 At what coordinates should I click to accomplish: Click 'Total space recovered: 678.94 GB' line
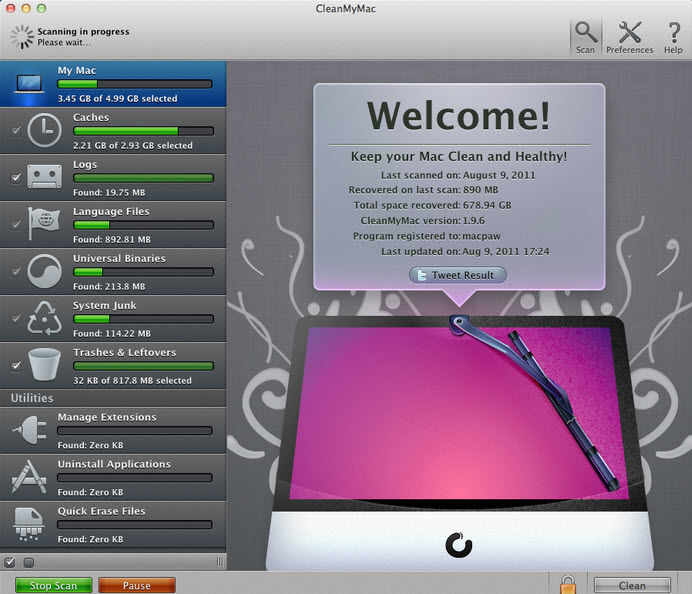tap(432, 205)
